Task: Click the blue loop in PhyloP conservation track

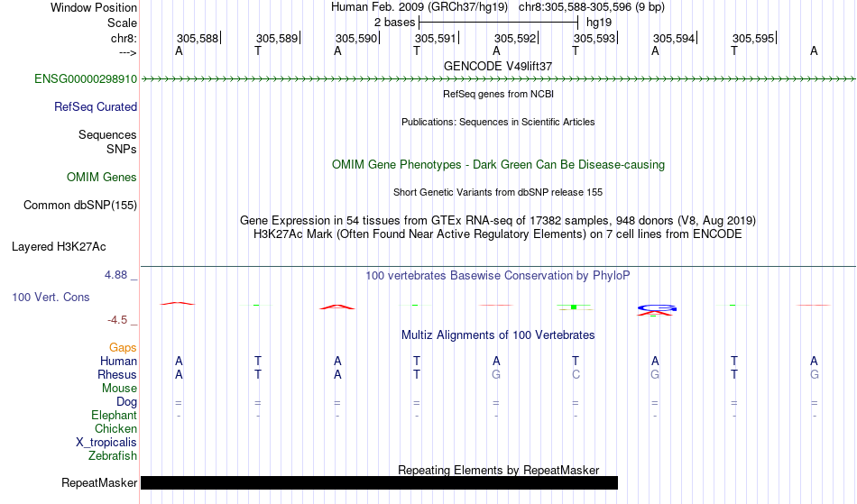Action: pyautogui.click(x=658, y=308)
